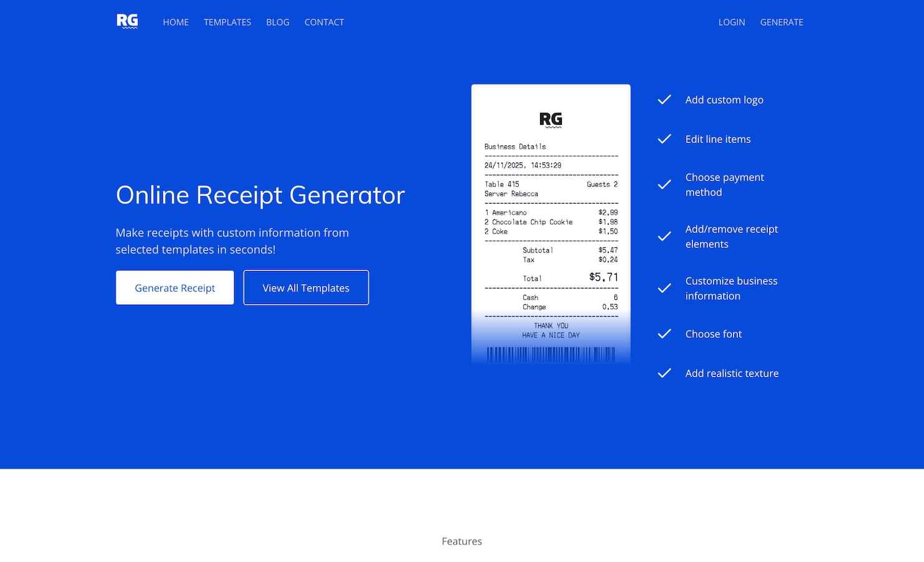Screen dimensions: 924x562
Task: Click the RG logo on the receipt preview
Action: pos(551,119)
